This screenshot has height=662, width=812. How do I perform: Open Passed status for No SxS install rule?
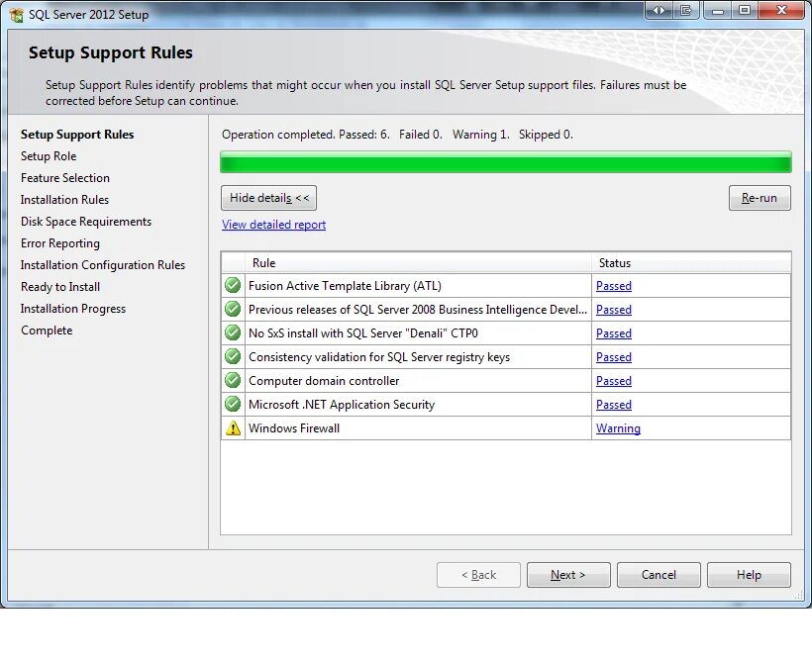[x=614, y=333]
